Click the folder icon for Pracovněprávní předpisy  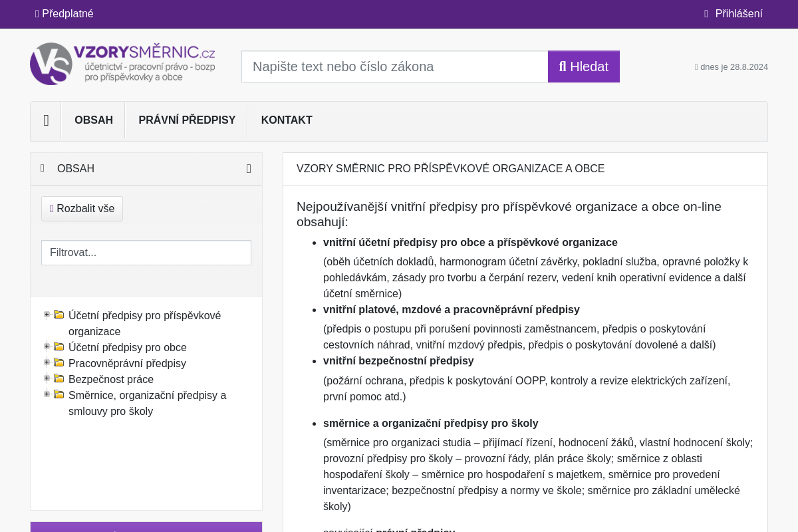tap(59, 362)
